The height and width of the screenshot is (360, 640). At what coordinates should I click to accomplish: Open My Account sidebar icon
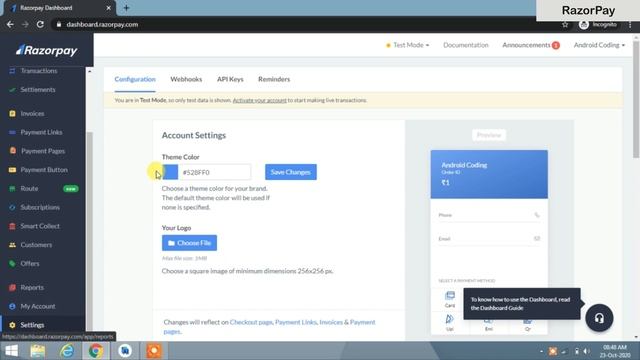pyautogui.click(x=12, y=306)
